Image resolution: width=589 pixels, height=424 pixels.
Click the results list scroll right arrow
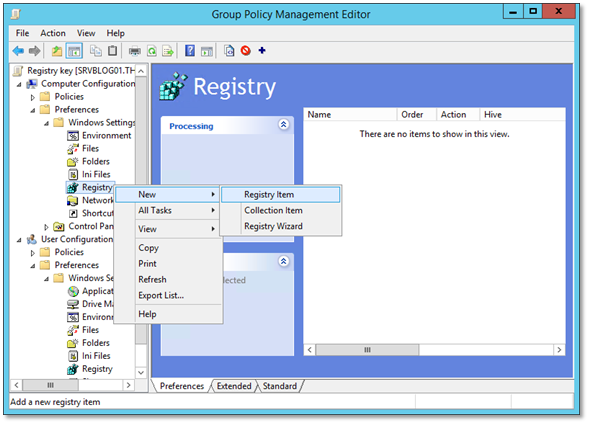coord(559,350)
